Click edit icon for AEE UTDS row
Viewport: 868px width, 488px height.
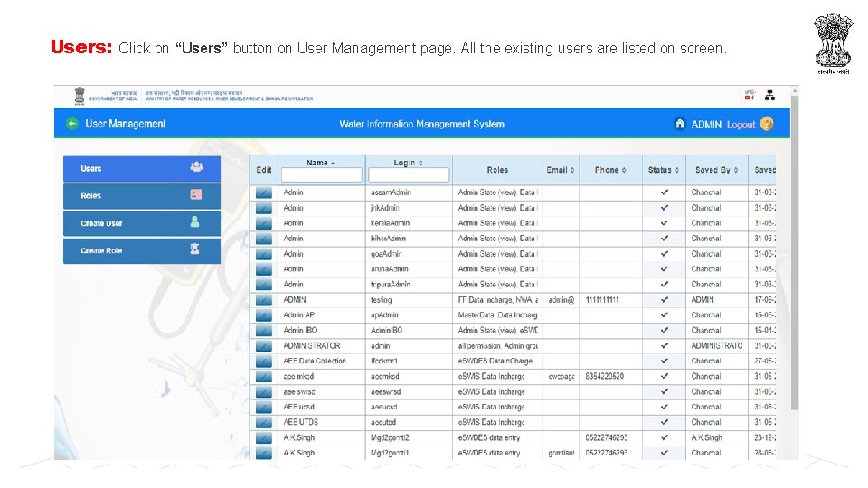pyautogui.click(x=264, y=422)
